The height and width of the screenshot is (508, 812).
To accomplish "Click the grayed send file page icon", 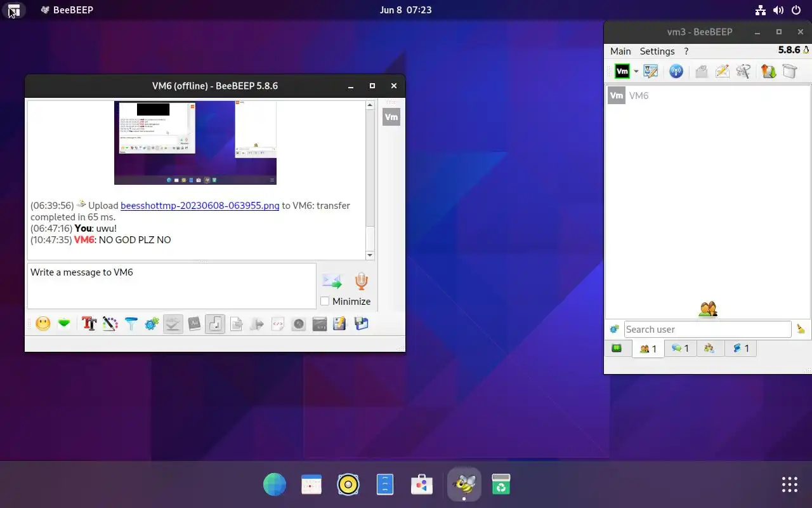I will click(x=236, y=324).
